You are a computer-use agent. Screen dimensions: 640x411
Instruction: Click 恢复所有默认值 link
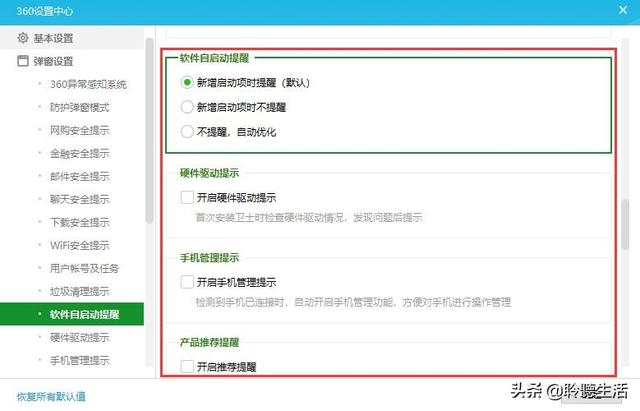[x=51, y=396]
